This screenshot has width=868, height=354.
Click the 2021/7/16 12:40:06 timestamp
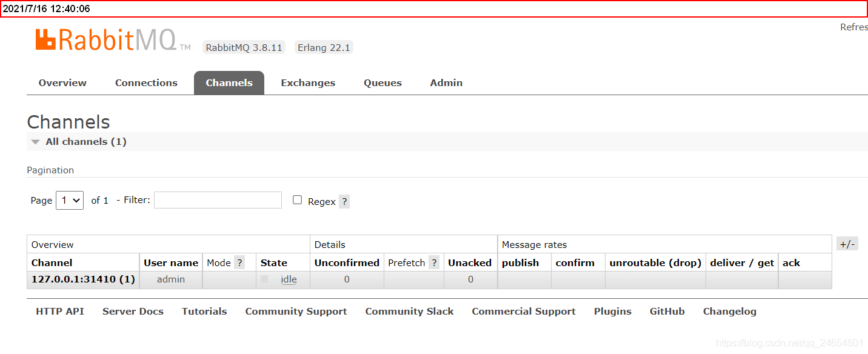click(x=47, y=8)
